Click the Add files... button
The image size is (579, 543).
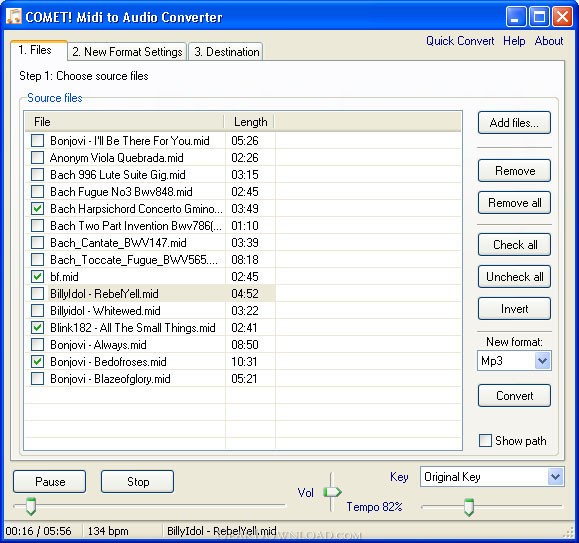(514, 123)
